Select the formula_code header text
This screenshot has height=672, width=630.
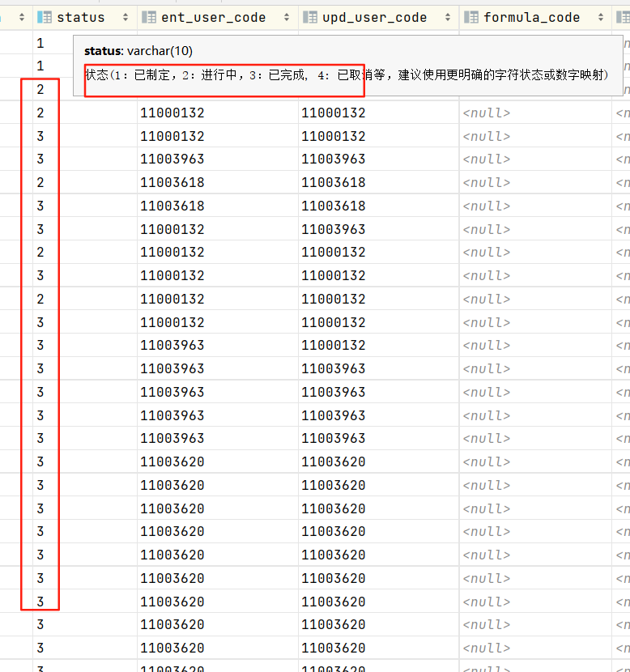coord(531,17)
